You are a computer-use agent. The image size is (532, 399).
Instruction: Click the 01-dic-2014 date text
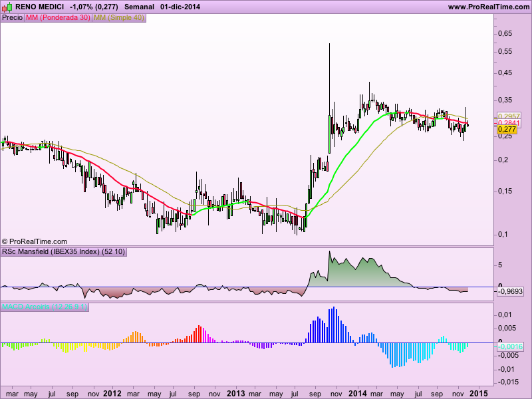pyautogui.click(x=180, y=7)
